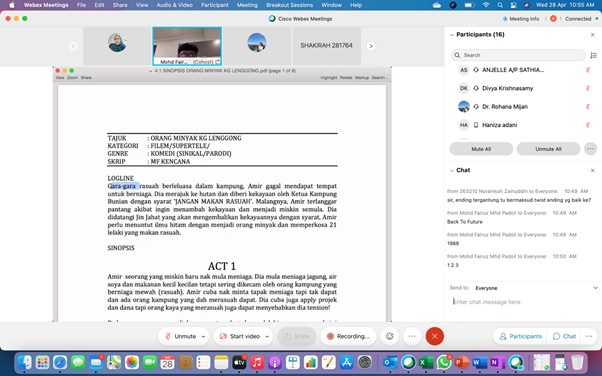This screenshot has height=376, width=602.
Task: Open audio options arrow beside Unmute
Action: click(203, 336)
